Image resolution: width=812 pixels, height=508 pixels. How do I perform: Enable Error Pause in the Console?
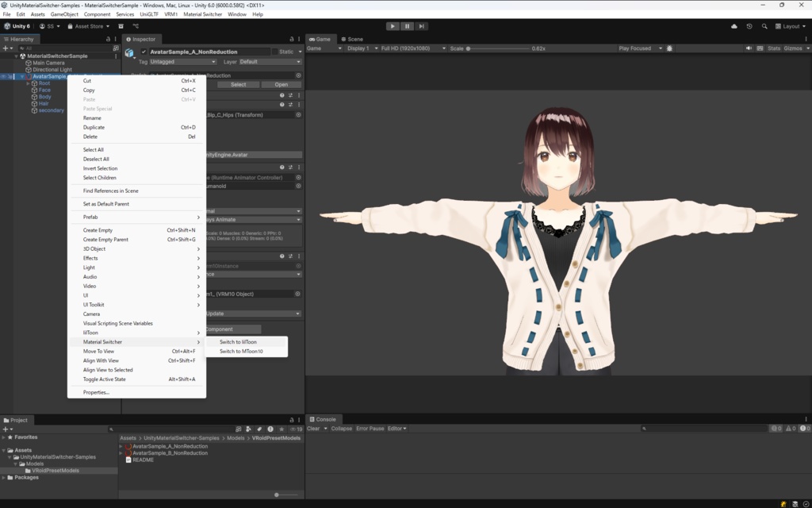[369, 428]
